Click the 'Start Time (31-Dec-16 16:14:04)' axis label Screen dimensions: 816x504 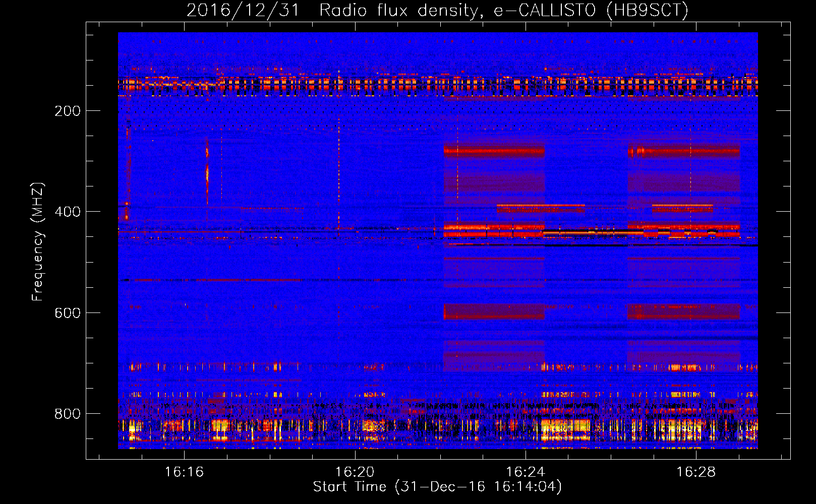[x=437, y=487]
